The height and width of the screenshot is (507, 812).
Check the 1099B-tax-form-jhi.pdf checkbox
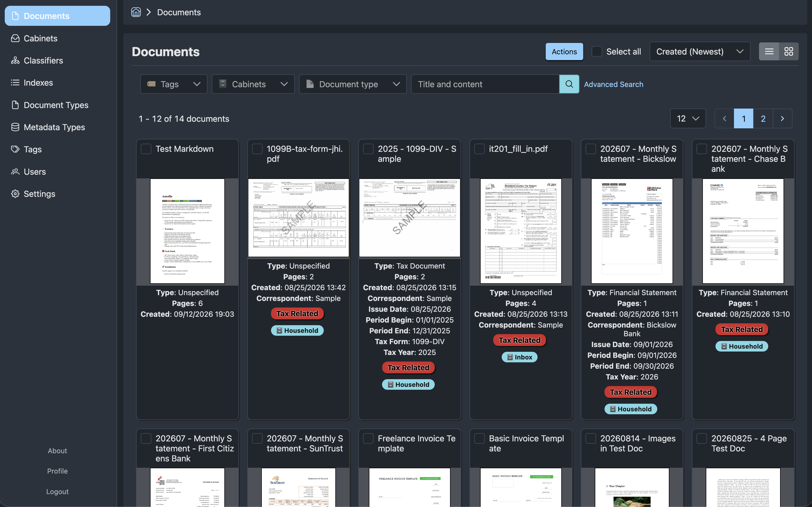257,149
